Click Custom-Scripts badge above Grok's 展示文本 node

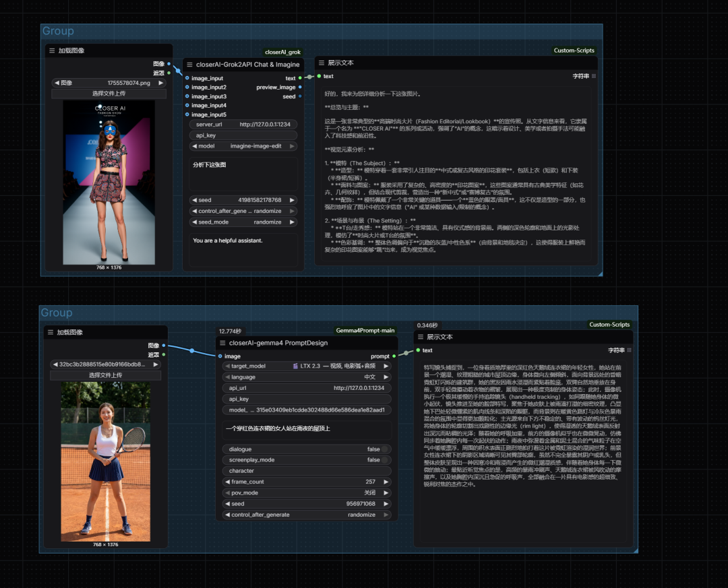click(574, 50)
